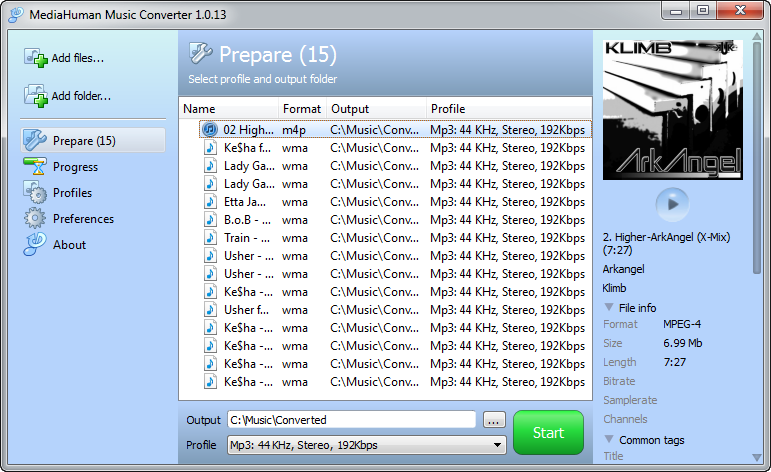Sort list by Name column header

229,109
